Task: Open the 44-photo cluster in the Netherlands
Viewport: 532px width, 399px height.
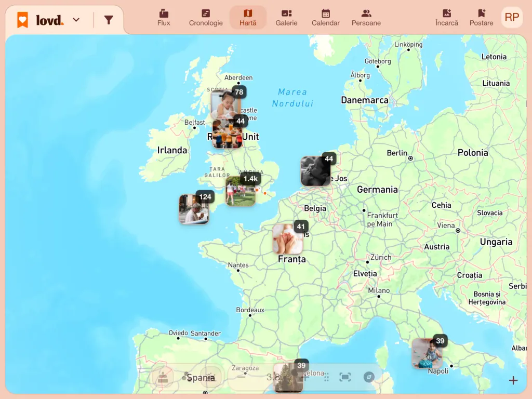Action: coord(315,171)
